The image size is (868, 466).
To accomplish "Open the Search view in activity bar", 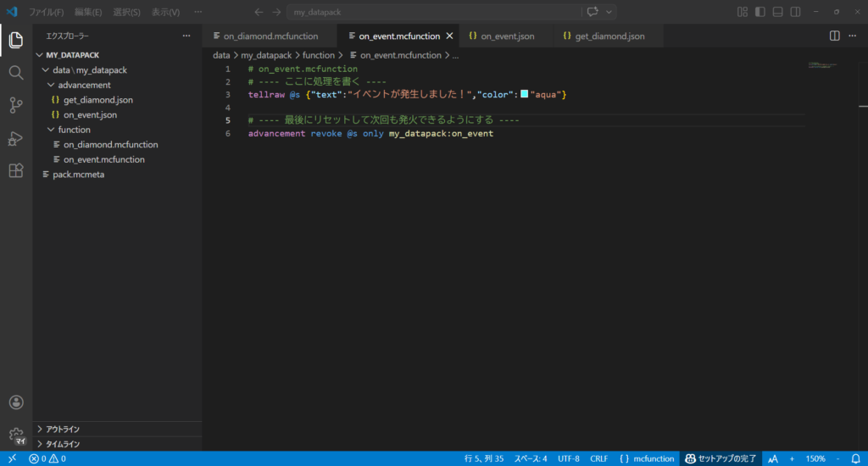I will pos(15,73).
